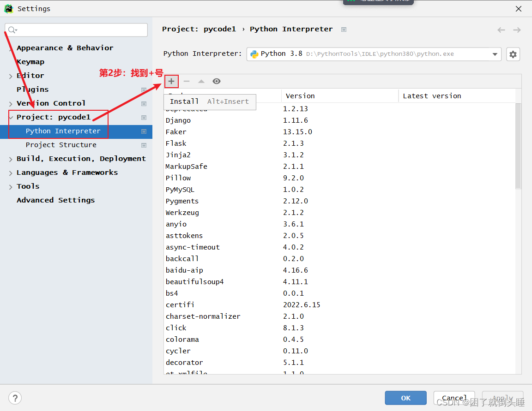Select the click package row
532x411 pixels.
click(x=339, y=328)
